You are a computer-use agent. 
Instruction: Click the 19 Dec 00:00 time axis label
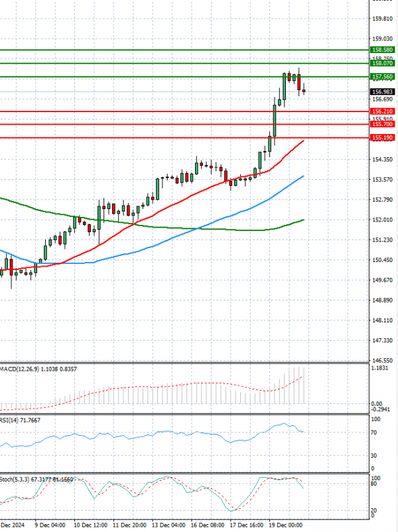tap(286, 525)
